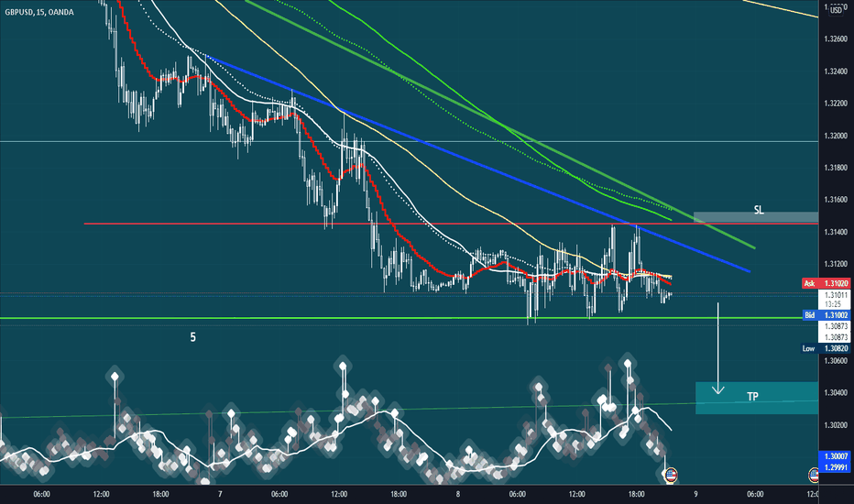
Task: Click the 1.32400 price axis value
Action: tap(836, 71)
